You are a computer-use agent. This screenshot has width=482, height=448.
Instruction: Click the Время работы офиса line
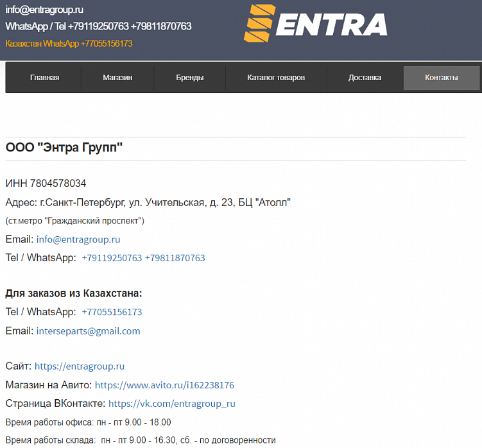click(x=88, y=422)
